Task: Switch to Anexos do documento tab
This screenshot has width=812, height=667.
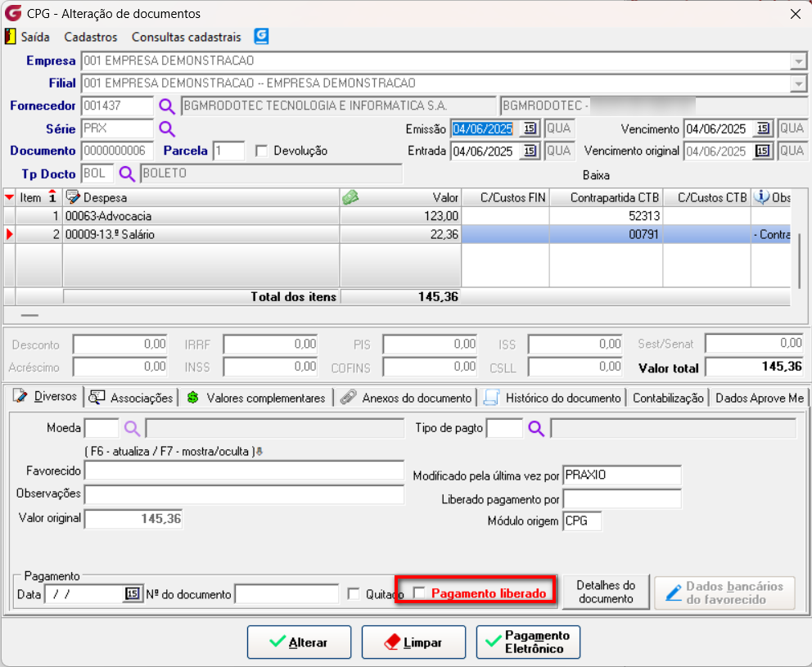Action: coord(407,398)
